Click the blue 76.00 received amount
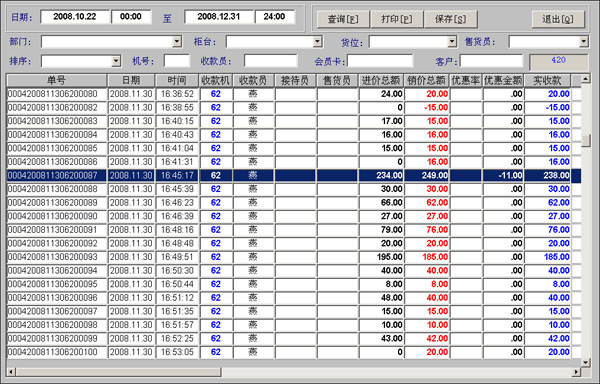The width and height of the screenshot is (600, 384). pyautogui.click(x=547, y=230)
